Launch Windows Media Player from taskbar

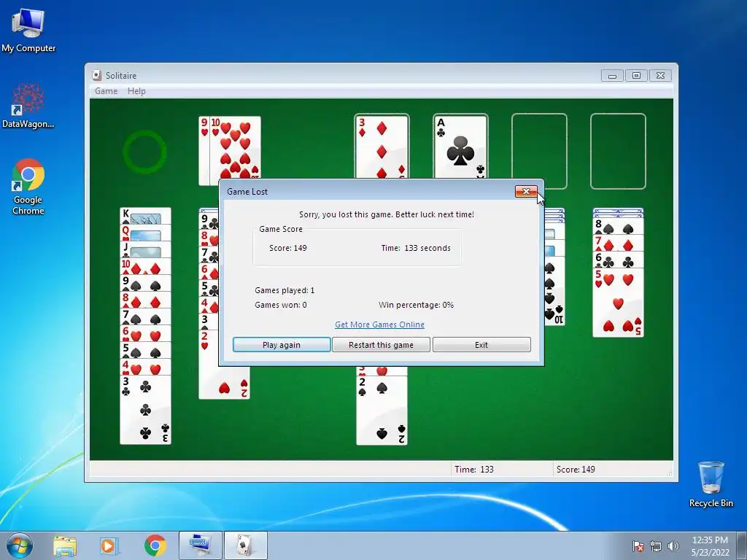109,546
